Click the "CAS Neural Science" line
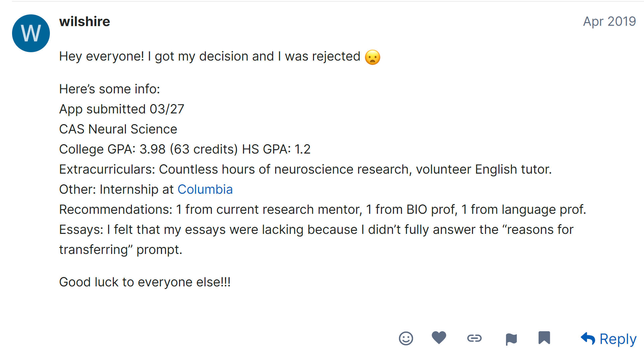This screenshot has height=359, width=644. [x=118, y=129]
